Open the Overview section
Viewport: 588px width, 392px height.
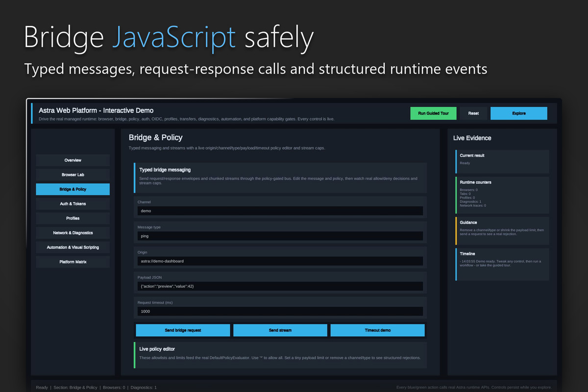[73, 160]
